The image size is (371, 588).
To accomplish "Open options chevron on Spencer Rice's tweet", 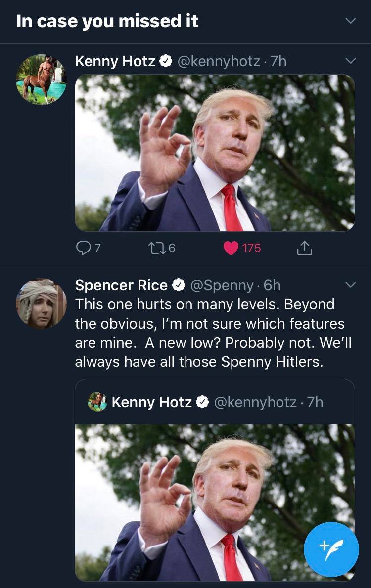I will (x=350, y=285).
